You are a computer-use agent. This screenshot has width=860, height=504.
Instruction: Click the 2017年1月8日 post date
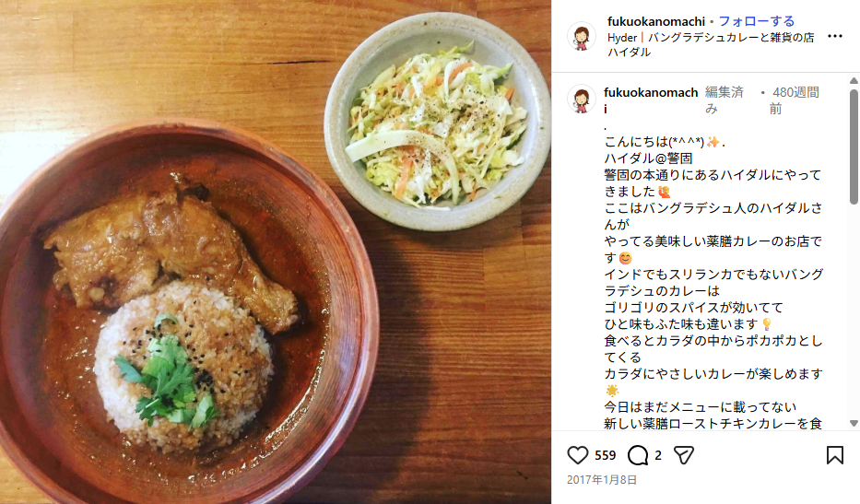coord(602,480)
